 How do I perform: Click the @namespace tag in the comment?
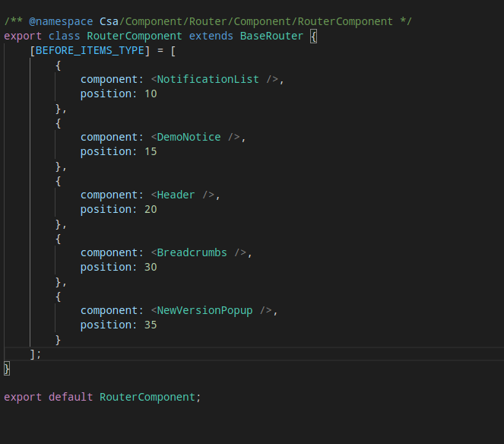point(61,21)
